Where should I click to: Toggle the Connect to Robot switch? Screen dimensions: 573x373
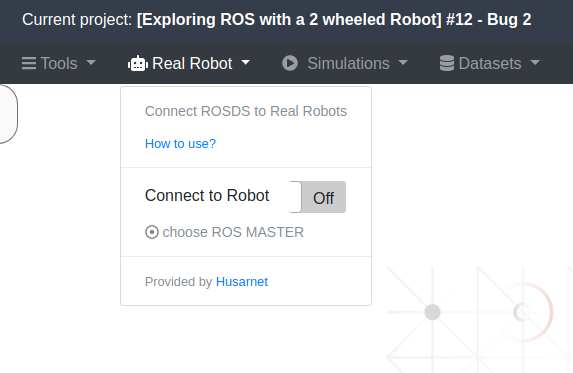[x=318, y=197]
